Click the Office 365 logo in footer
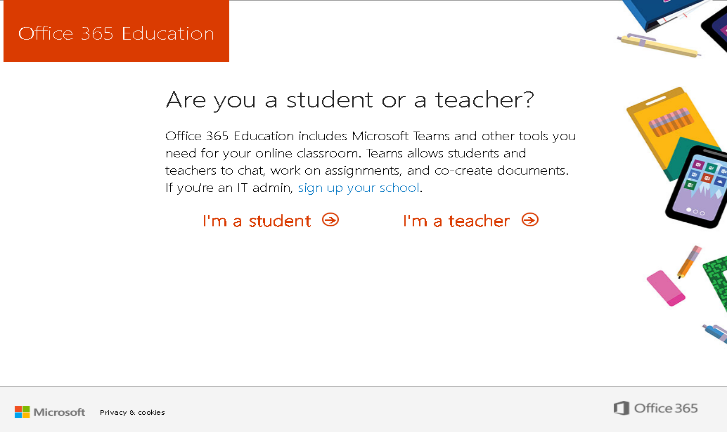This screenshot has height=432, width=727. click(x=656, y=408)
